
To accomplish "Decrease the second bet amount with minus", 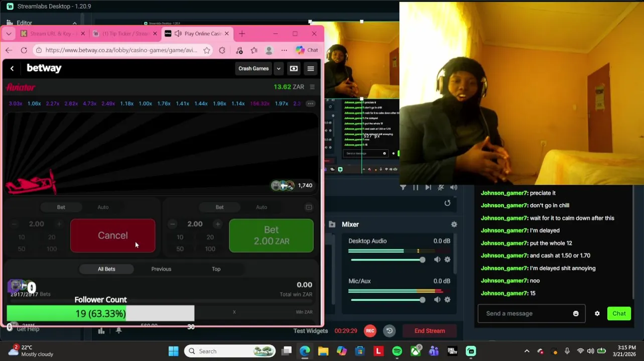I will coord(173,224).
